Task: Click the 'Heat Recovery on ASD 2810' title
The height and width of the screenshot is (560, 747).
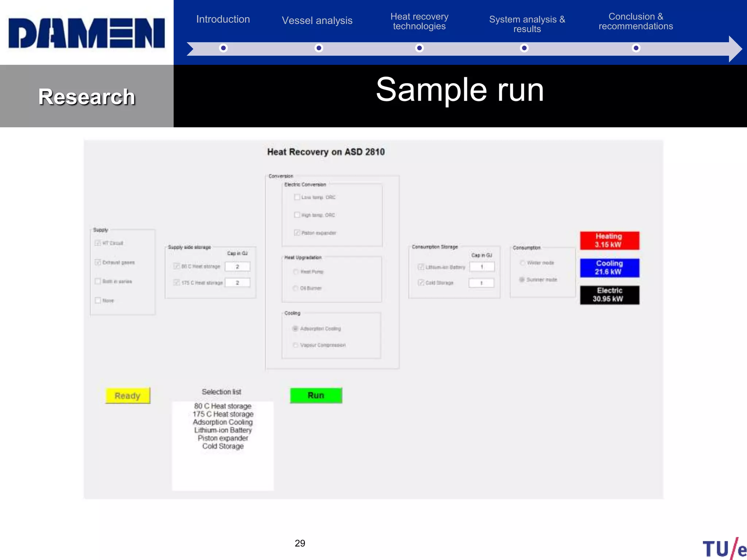Action: [x=326, y=152]
